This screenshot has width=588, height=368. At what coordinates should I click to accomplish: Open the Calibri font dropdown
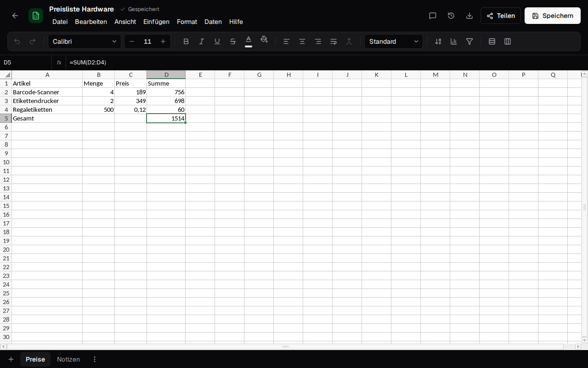coord(85,41)
